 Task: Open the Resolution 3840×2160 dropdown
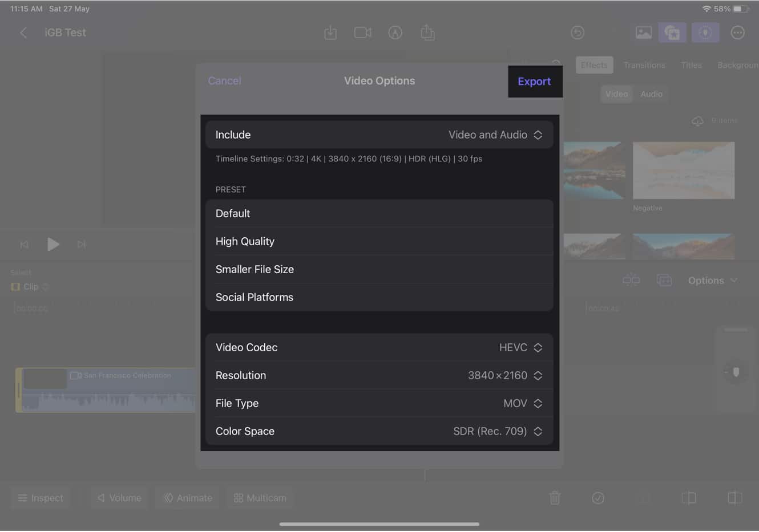(x=379, y=375)
